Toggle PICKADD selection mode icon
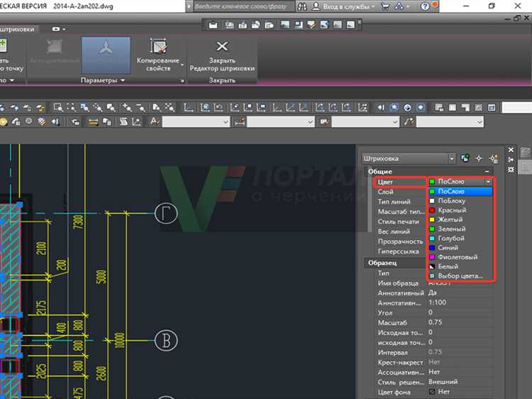532x399 pixels. [465, 158]
